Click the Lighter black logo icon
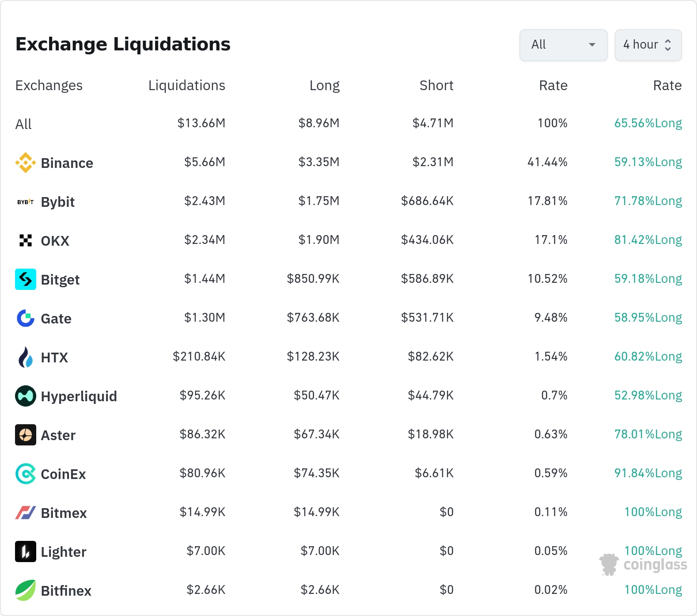Screen dimensions: 697x616 [x=26, y=551]
